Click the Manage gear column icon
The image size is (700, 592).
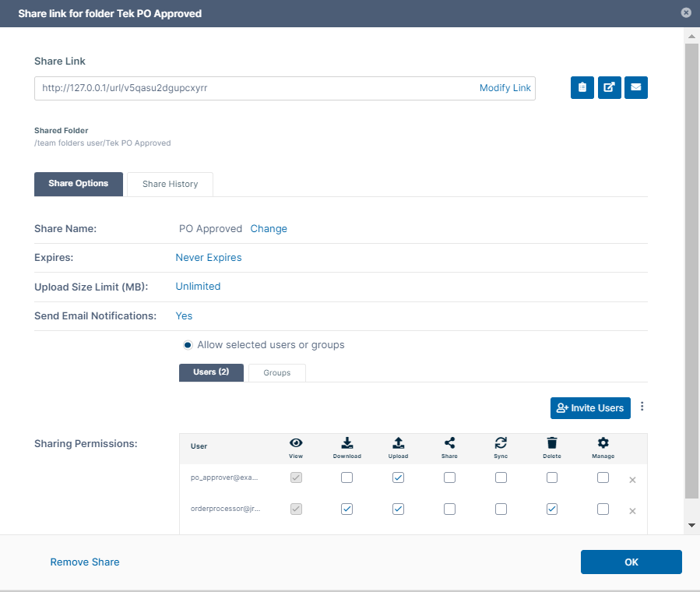[x=603, y=442]
